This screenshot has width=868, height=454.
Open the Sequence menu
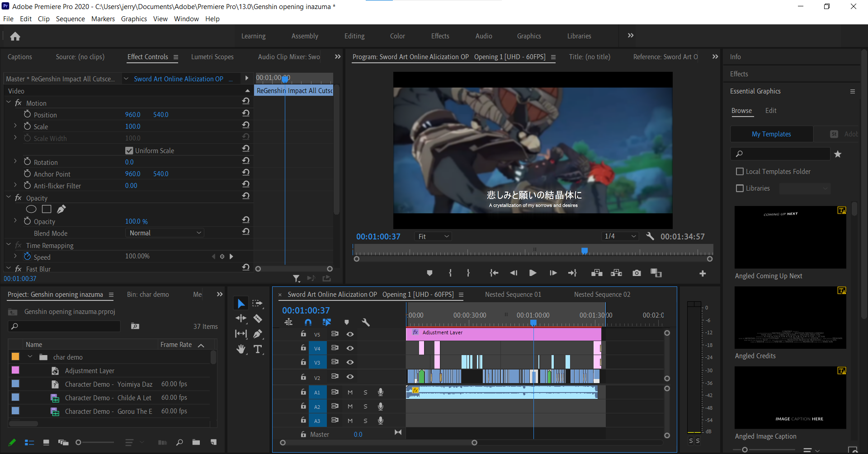coord(70,19)
